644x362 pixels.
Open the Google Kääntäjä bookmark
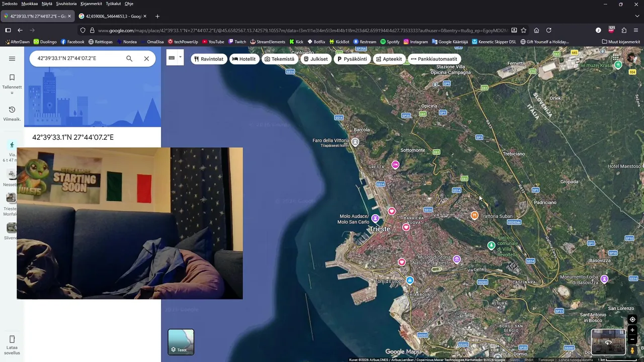[450, 42]
